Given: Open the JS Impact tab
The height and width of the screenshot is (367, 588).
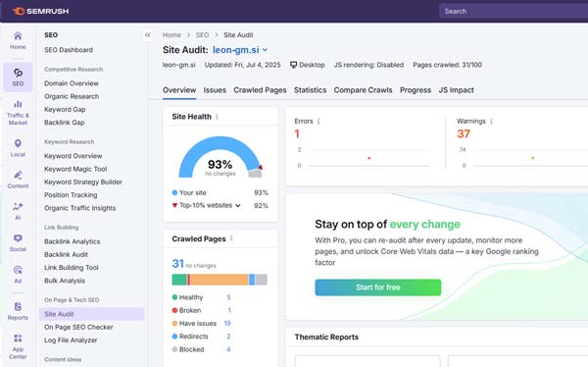Looking at the screenshot, I should click(x=456, y=90).
